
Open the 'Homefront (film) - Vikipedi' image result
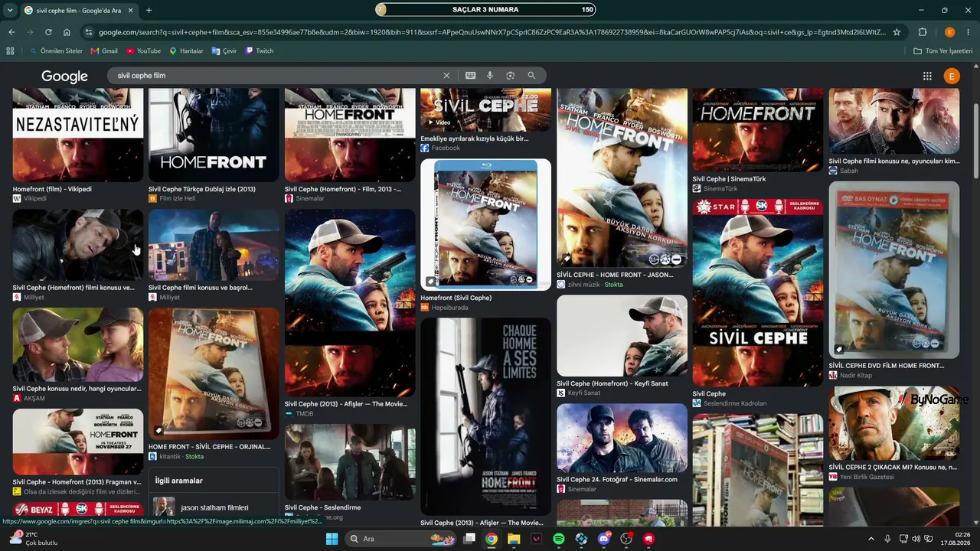77,135
